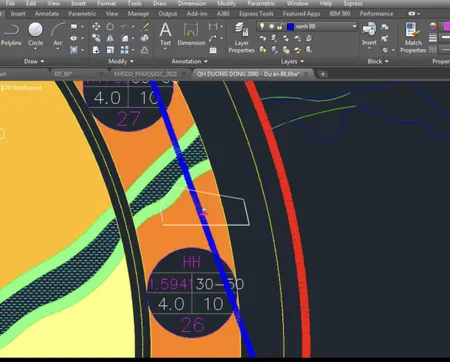Open the Dimension tool
Screen dimensions: 450x362
click(191, 35)
